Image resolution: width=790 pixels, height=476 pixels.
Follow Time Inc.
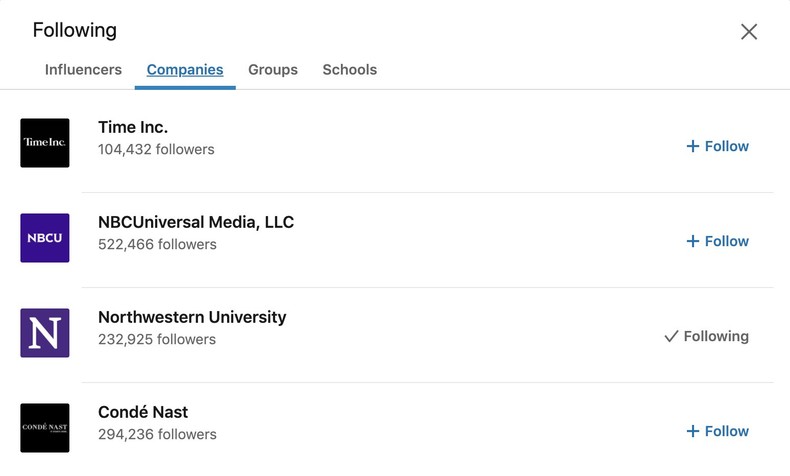(717, 146)
